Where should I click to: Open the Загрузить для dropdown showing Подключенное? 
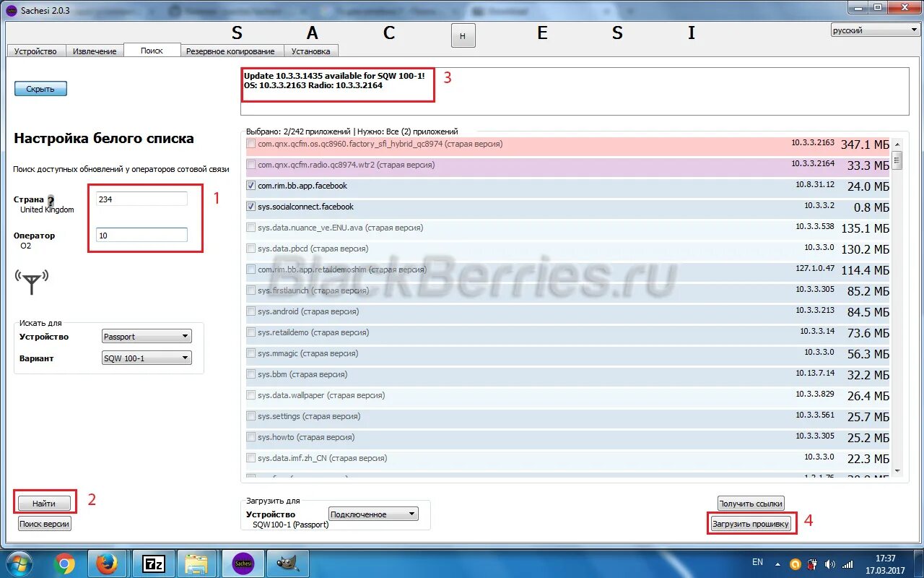pos(373,514)
